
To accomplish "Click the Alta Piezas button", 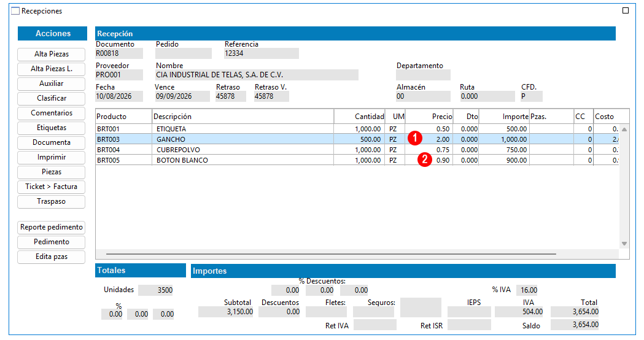I will point(52,54).
